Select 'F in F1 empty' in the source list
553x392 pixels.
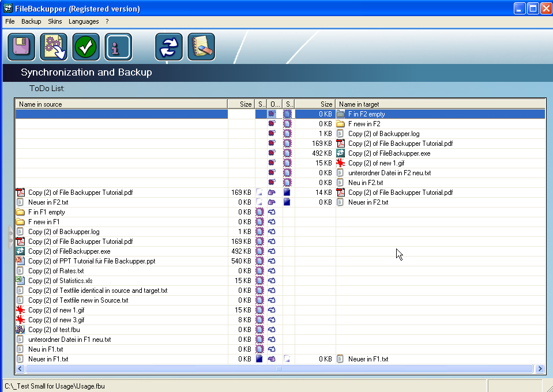pyautogui.click(x=47, y=212)
